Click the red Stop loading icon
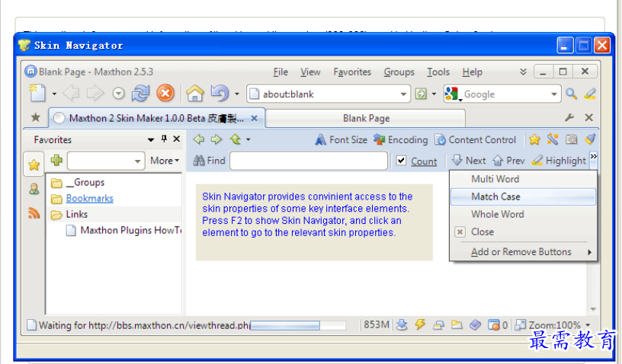The height and width of the screenshot is (364, 622). pos(165,94)
